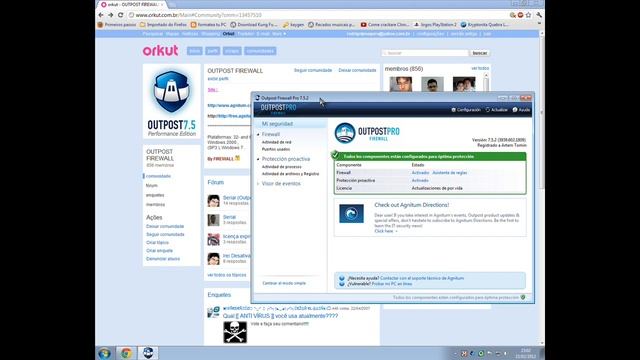Click Criar enquete under Ações
The image size is (640, 360).
point(159,251)
